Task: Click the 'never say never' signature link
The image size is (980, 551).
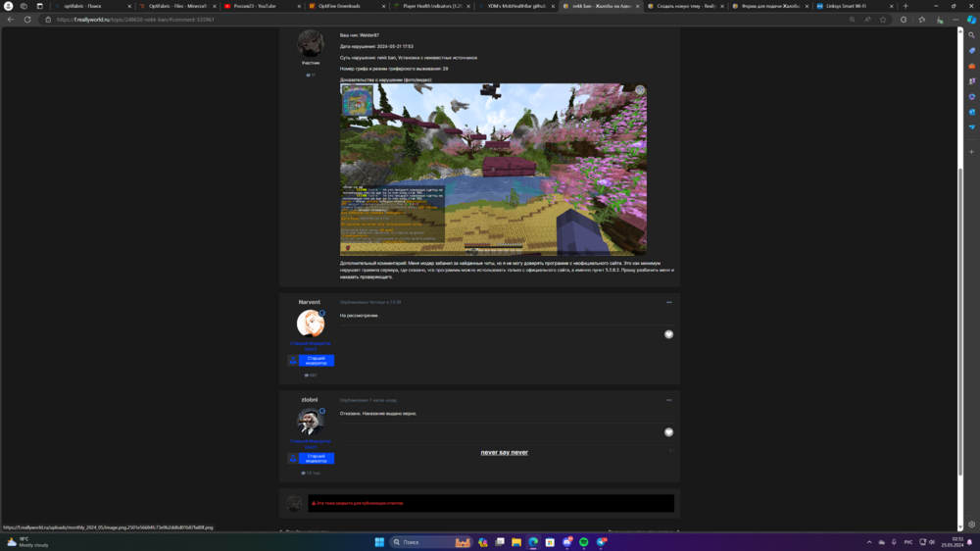Action: coord(505,452)
